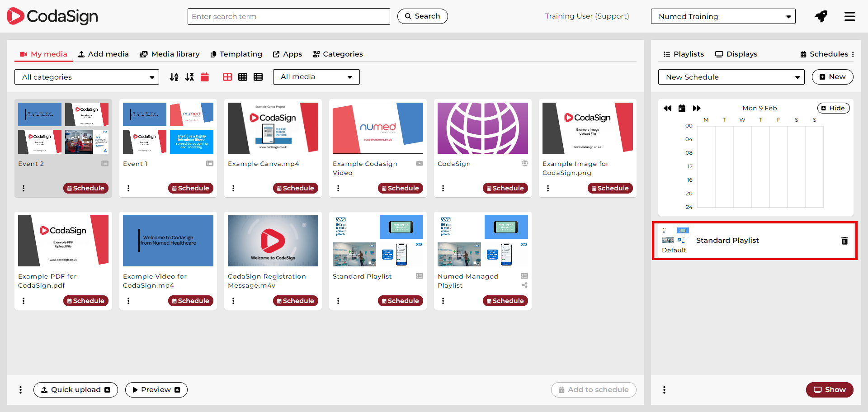Open the Displays tab
Screen dimensions: 868x412
[736, 54]
